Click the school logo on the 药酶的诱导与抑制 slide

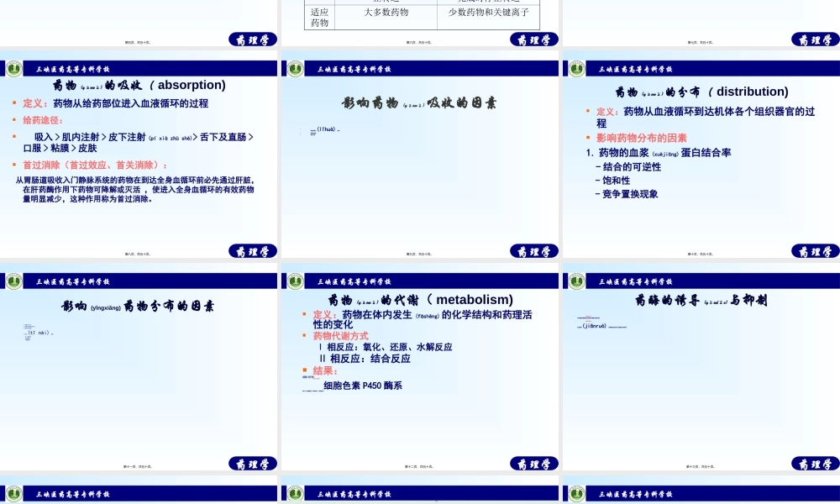tap(577, 281)
